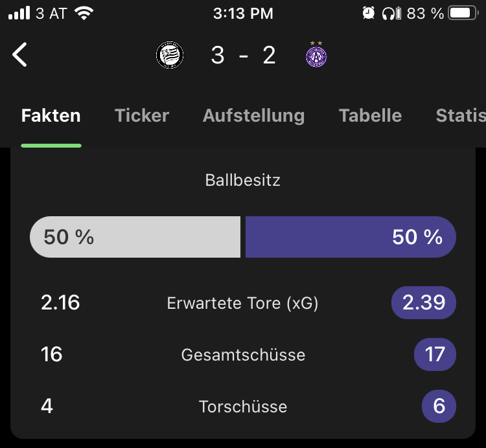The height and width of the screenshot is (448, 486).
Task: Tap the 3 - 2 match score
Action: coord(243,55)
